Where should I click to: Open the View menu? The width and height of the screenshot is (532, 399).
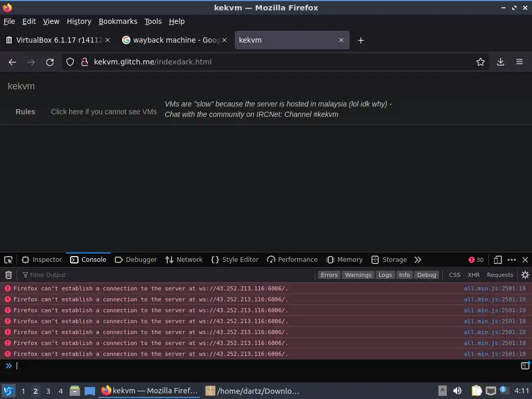(x=51, y=21)
